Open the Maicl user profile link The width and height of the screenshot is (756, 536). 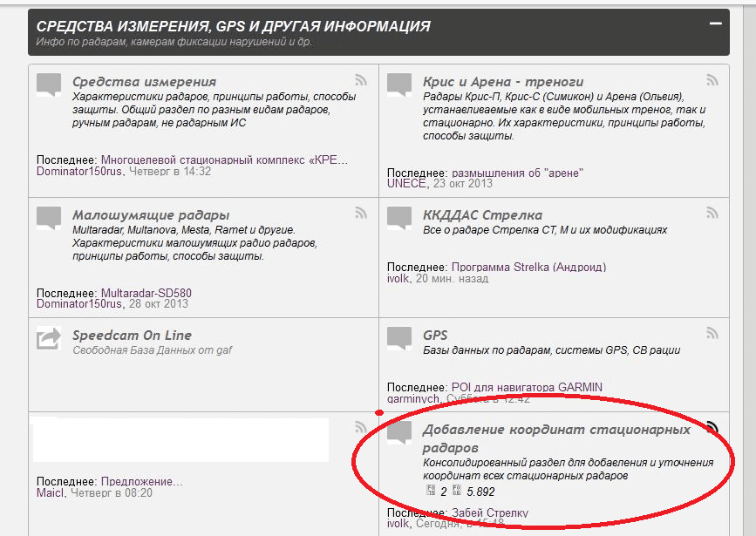pos(51,492)
